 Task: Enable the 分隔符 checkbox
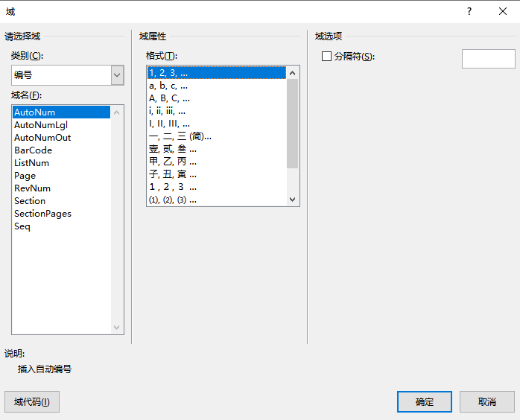326,56
